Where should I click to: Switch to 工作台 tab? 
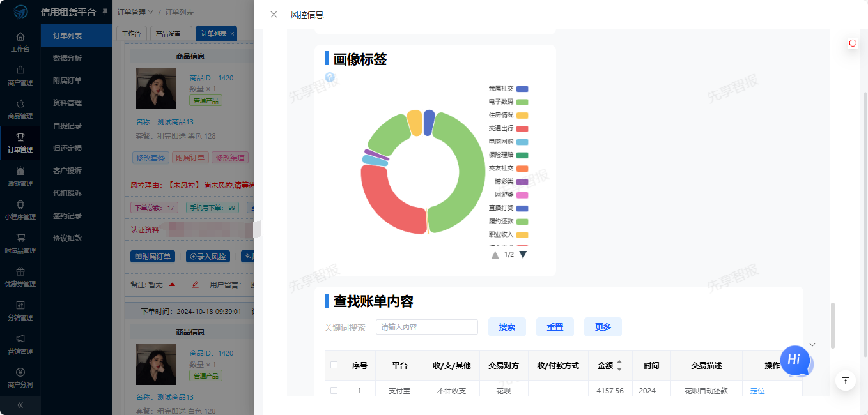click(131, 34)
